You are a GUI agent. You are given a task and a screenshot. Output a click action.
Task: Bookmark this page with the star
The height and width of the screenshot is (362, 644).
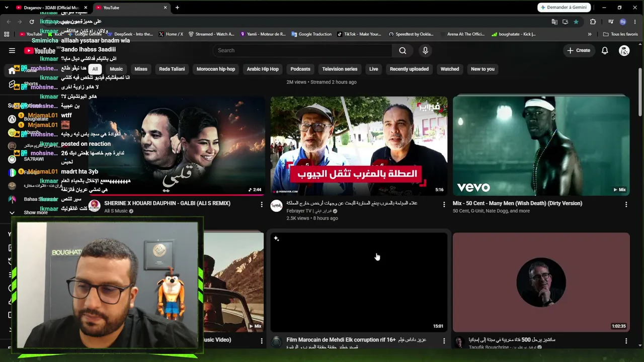coord(576,22)
